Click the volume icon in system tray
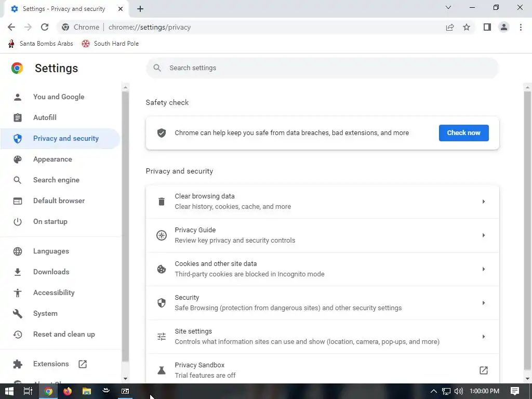The width and height of the screenshot is (532, 399). click(459, 391)
